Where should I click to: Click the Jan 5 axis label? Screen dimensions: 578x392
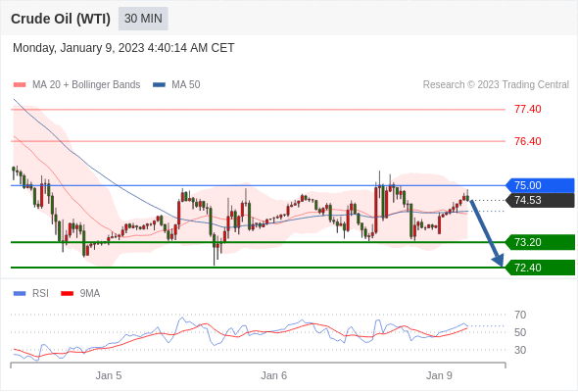[x=109, y=375]
